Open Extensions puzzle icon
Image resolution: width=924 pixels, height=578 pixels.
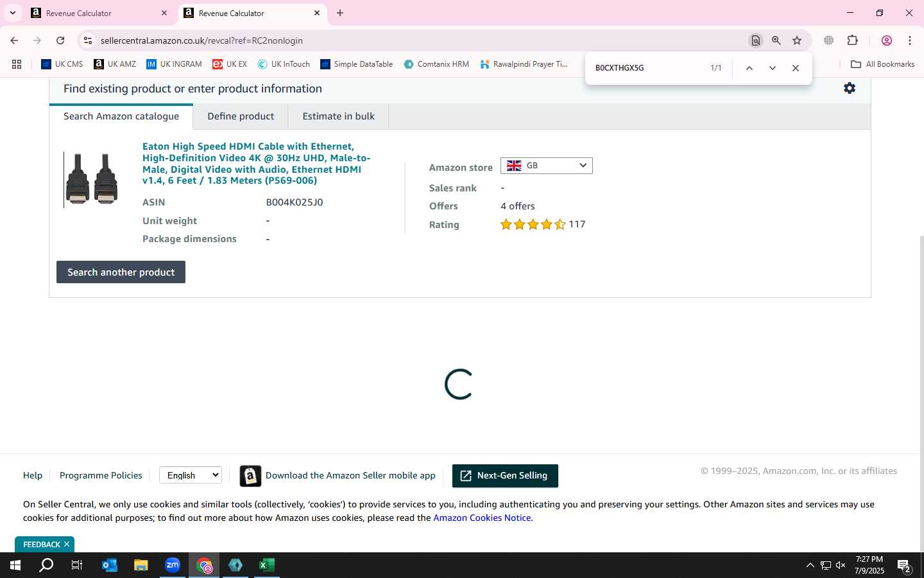[852, 40]
